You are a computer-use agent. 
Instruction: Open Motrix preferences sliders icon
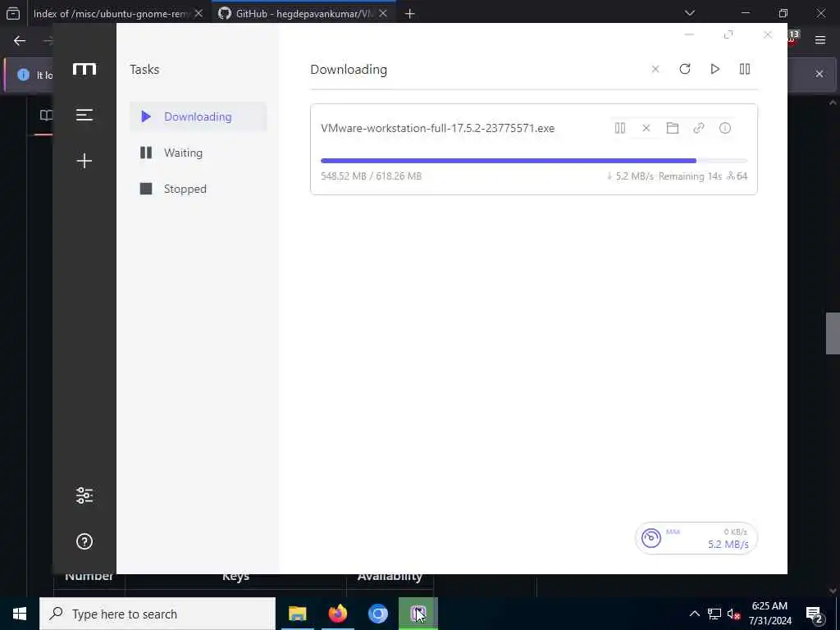tap(84, 495)
